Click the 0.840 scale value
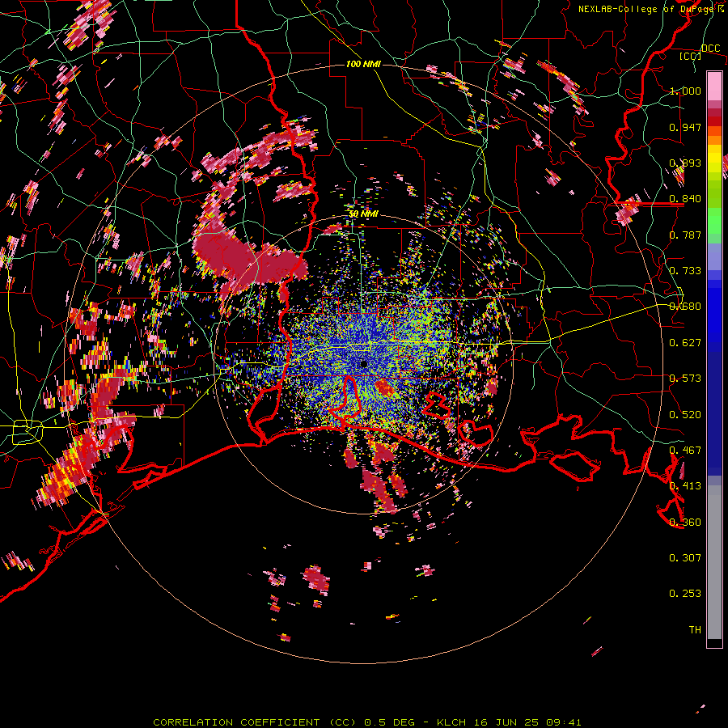Viewport: 728px width, 728px height. click(685, 199)
